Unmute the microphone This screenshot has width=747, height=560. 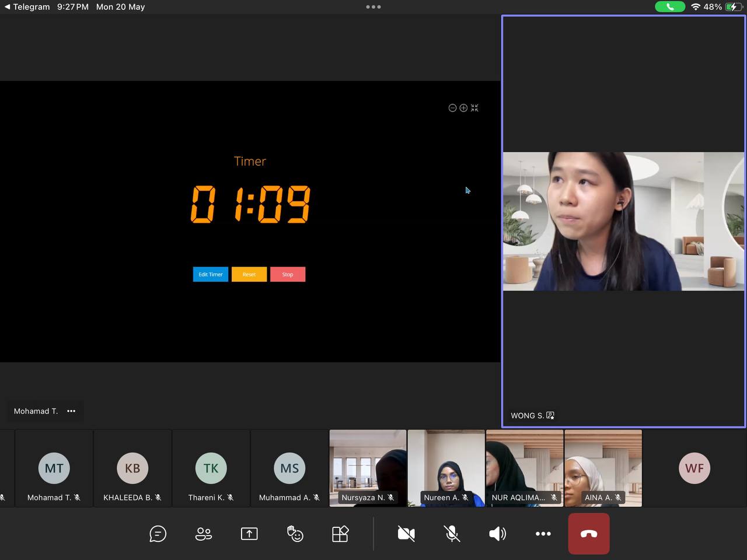[x=452, y=534]
